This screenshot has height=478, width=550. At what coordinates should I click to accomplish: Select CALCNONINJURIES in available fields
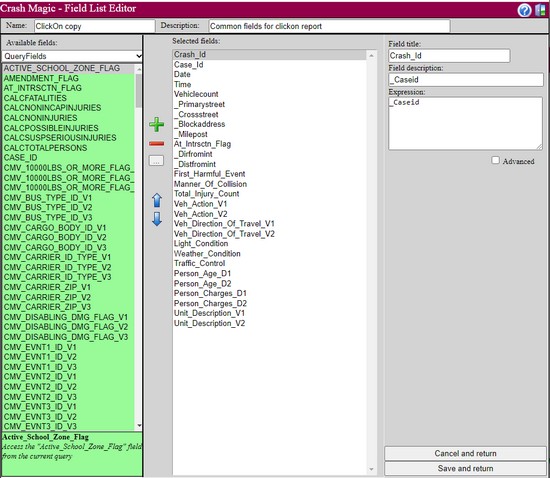68,118
